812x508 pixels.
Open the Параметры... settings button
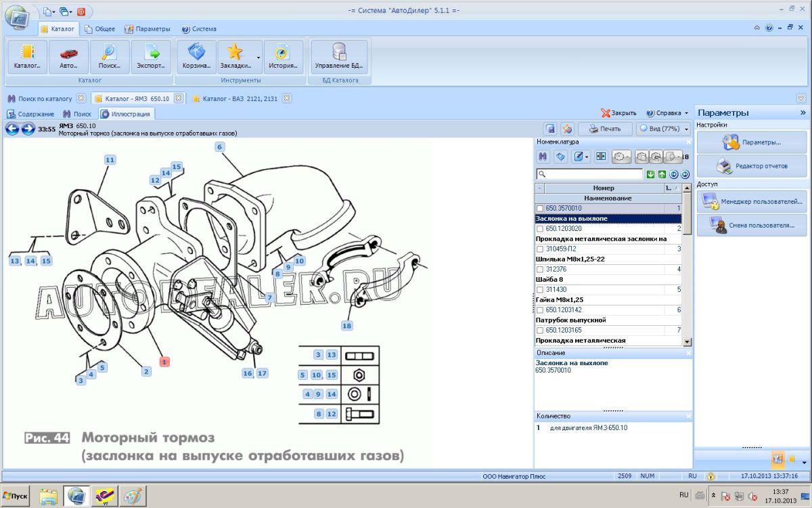tap(752, 143)
